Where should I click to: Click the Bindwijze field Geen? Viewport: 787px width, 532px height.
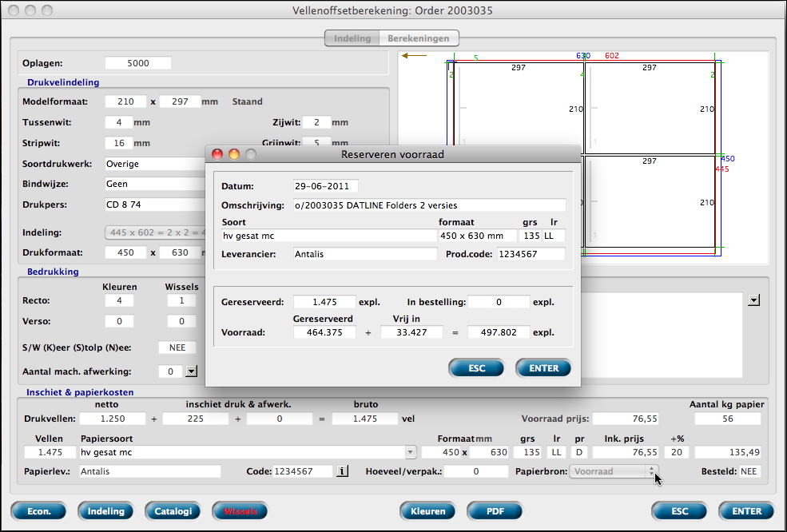point(155,185)
